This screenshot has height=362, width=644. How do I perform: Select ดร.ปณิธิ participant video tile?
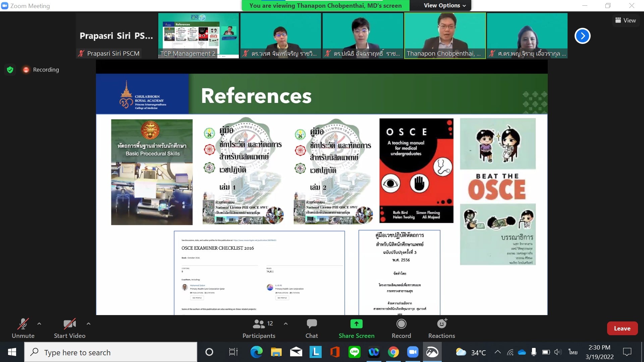363,36
